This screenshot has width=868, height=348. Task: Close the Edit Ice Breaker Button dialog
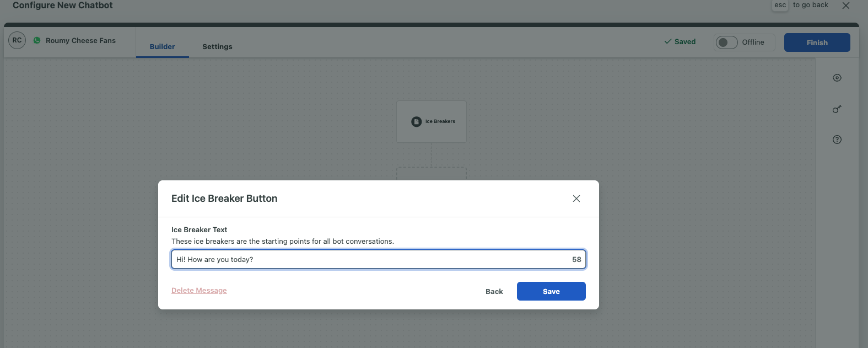point(576,199)
